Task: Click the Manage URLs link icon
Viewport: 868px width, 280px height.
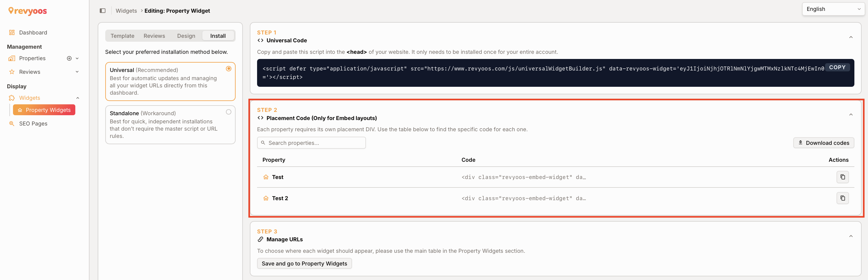Action: 260,239
